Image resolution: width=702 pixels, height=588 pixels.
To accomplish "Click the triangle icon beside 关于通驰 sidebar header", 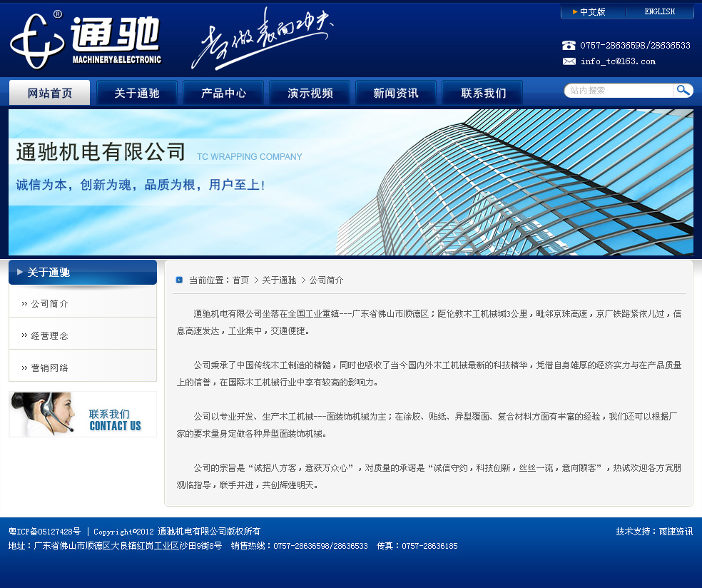I will click(20, 272).
